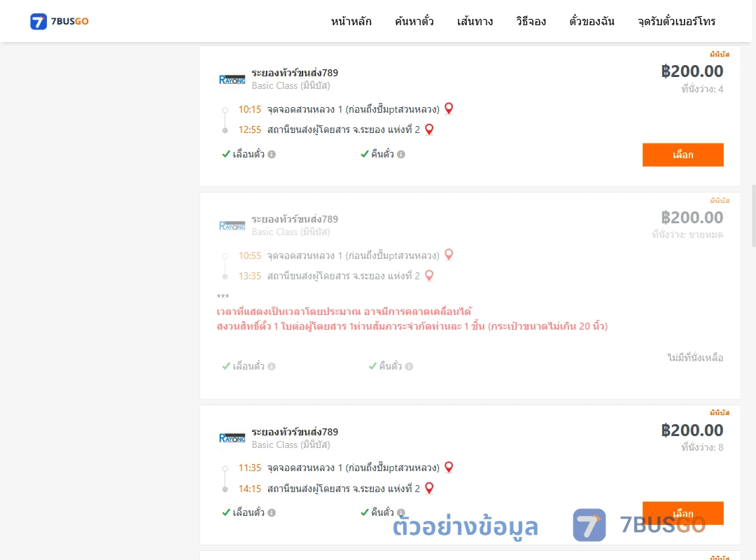Click the ไม่มีที่นั่งเหลือ text
The width and height of the screenshot is (756, 560).
pos(695,358)
